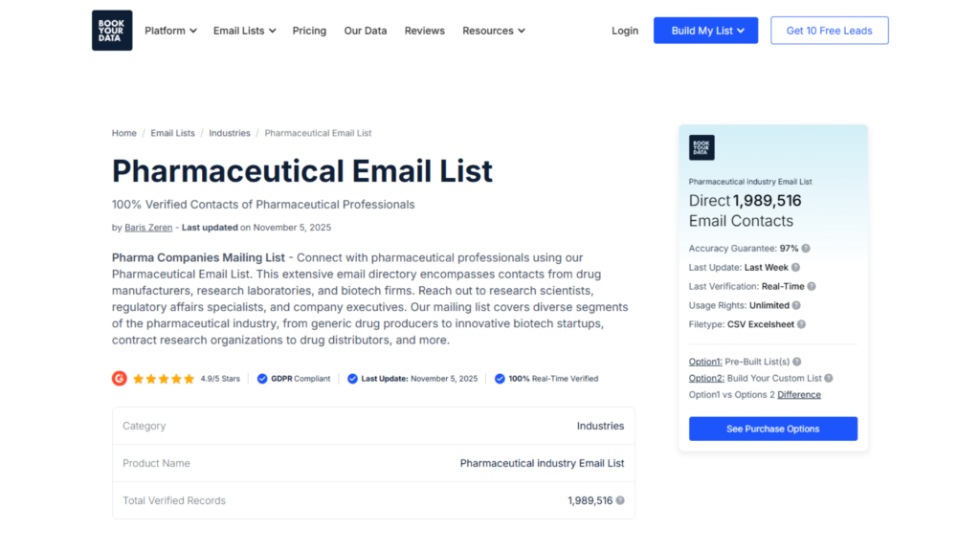Image resolution: width=980 pixels, height=551 pixels.
Task: Click the G2 rating logo icon
Action: (x=120, y=379)
